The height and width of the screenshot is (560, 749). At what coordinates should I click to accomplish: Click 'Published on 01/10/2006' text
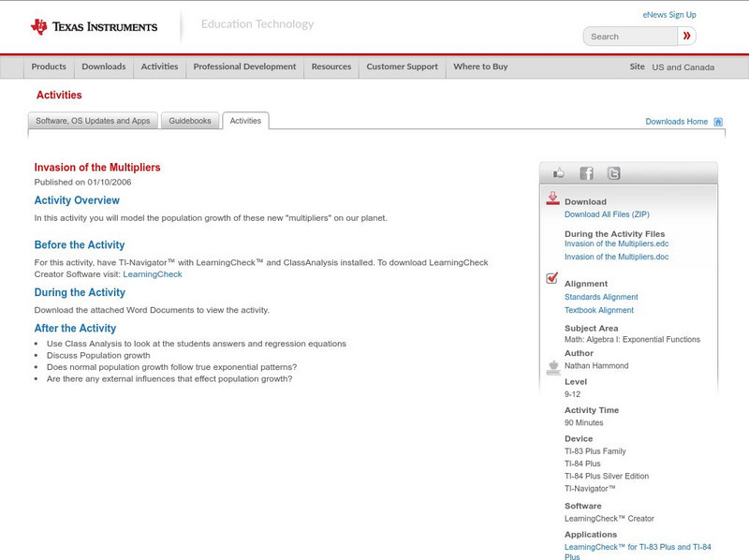pyautogui.click(x=82, y=182)
